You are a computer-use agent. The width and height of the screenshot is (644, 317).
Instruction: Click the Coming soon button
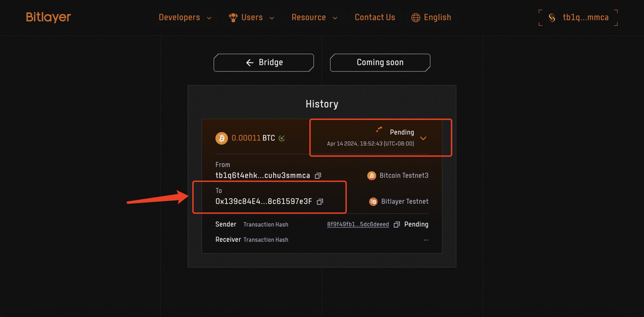click(380, 62)
